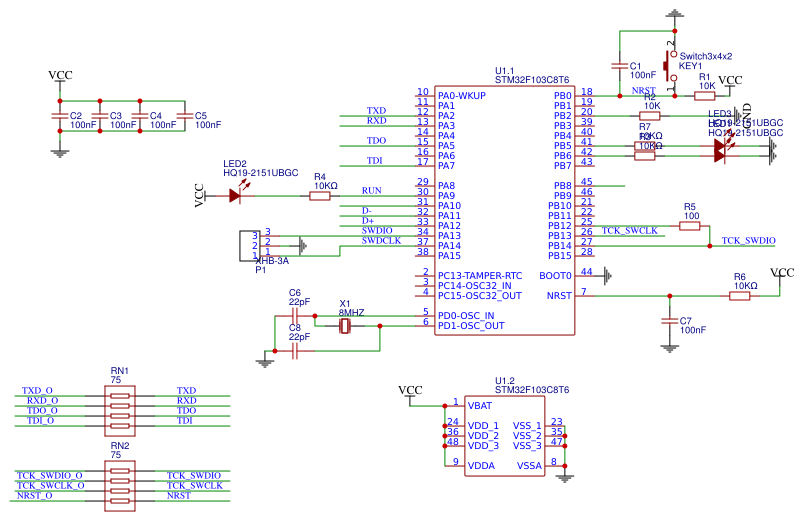Click the BOOT0 pin label
805x521 pixels.
555,275
